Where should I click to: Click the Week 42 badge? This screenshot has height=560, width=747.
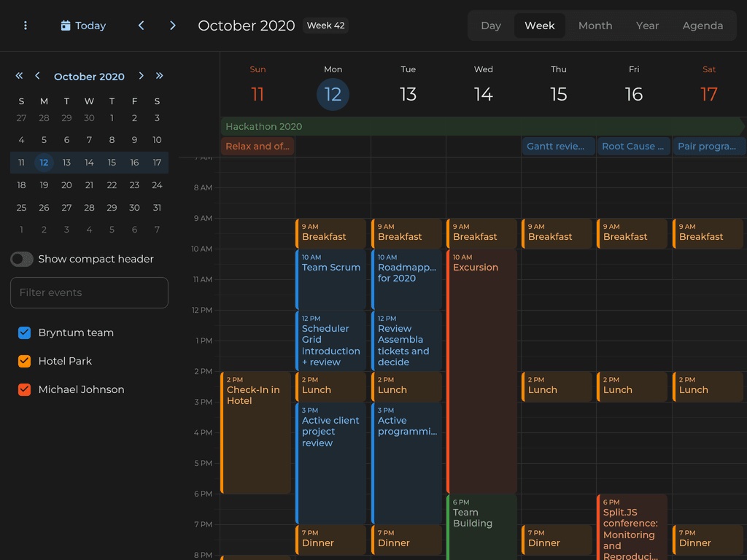[325, 26]
